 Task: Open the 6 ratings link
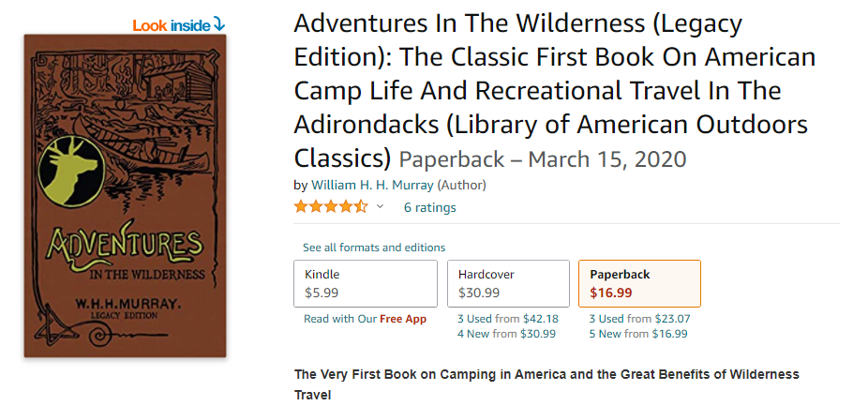click(x=429, y=207)
